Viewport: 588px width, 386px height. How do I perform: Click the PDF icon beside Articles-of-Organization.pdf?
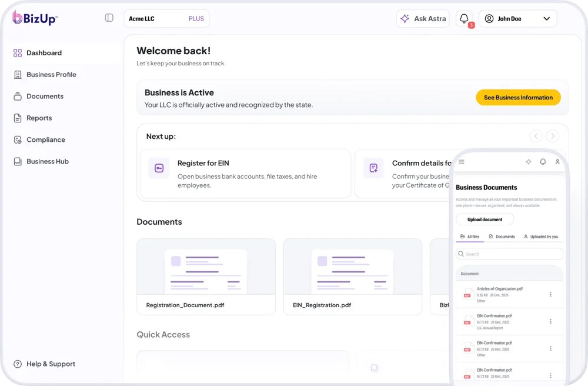click(x=467, y=294)
